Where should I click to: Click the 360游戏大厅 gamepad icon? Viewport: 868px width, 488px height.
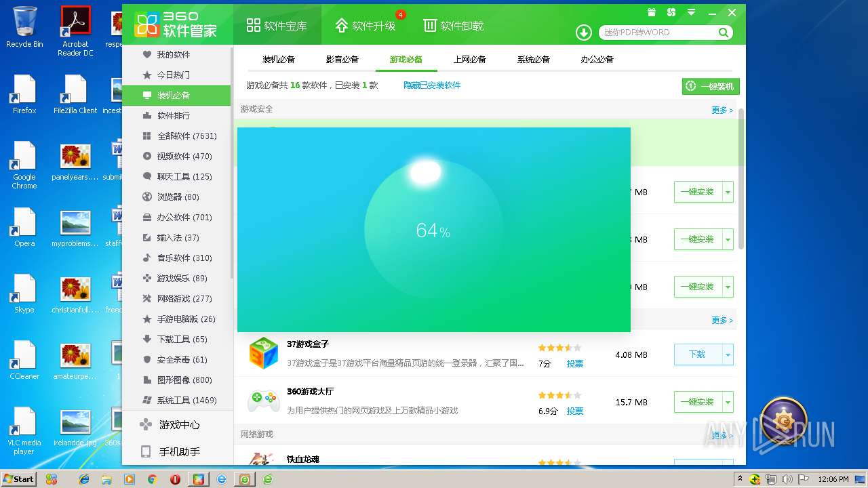coord(263,401)
